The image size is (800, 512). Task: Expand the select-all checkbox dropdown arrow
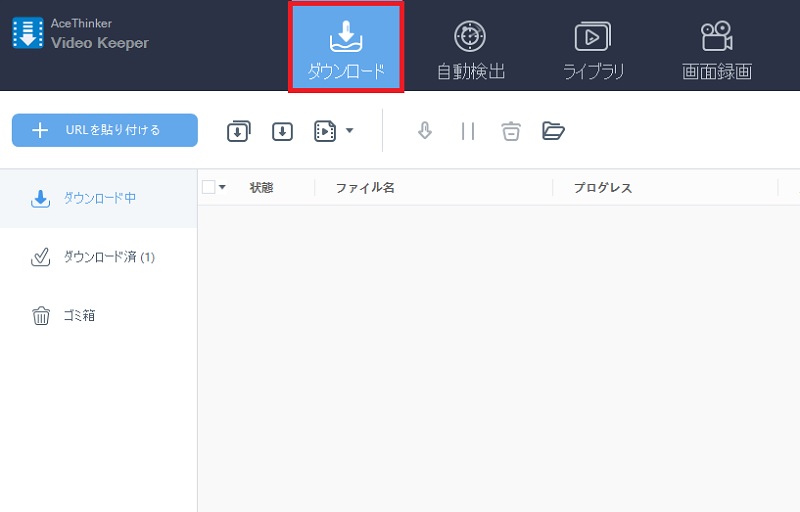222,187
